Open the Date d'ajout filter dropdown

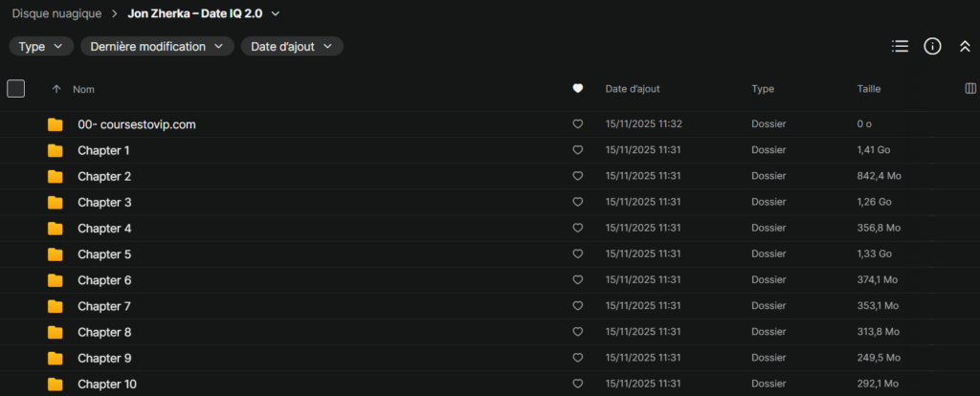click(x=292, y=46)
